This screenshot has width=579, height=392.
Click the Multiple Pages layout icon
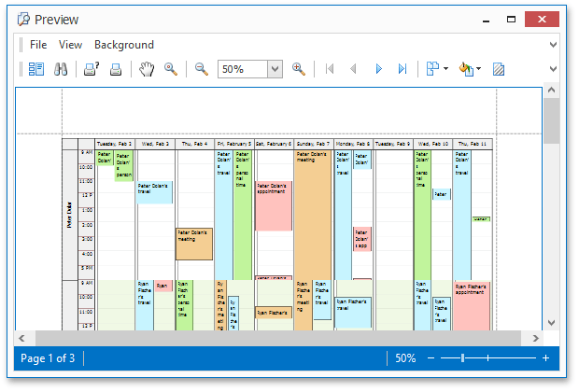point(432,69)
